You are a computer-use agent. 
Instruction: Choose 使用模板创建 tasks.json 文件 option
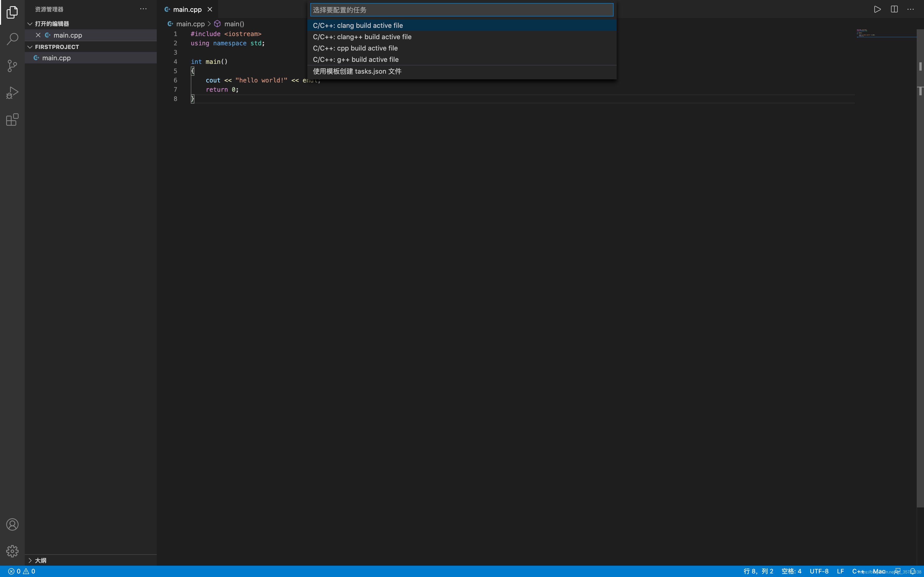click(357, 71)
